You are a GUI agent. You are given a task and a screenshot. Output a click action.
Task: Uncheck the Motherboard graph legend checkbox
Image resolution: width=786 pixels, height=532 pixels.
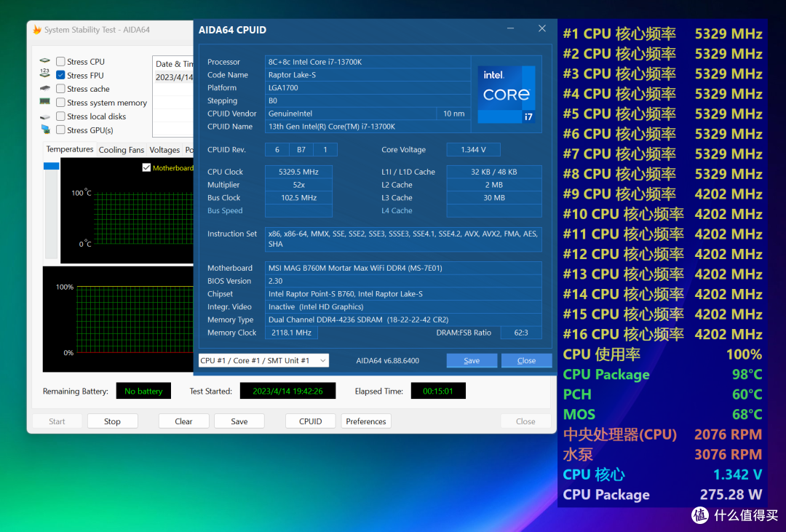(146, 167)
